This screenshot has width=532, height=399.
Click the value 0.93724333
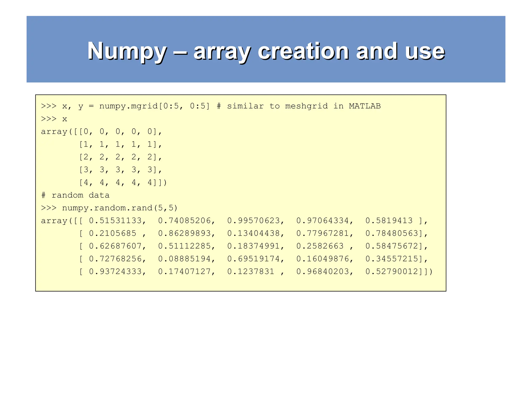[115, 272]
